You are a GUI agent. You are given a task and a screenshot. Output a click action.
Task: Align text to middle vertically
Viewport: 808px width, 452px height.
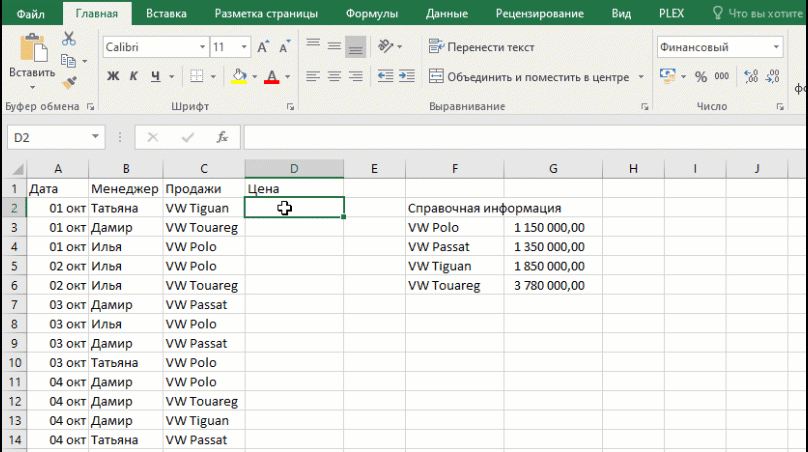click(334, 47)
